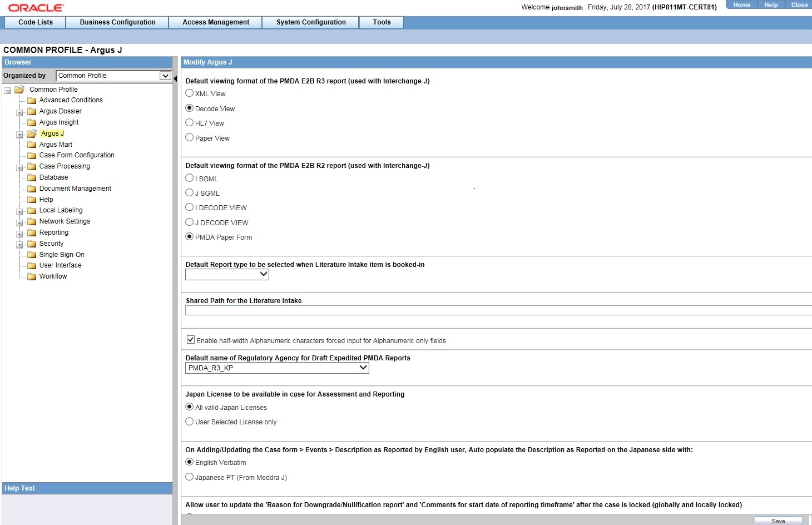This screenshot has height=525, width=812.
Task: Expand the Reporting tree node
Action: coord(19,234)
